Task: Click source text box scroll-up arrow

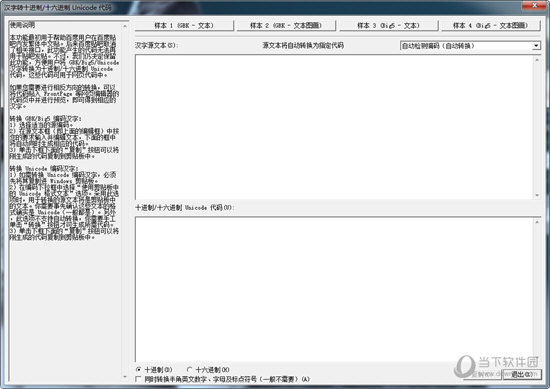Action: pos(537,60)
